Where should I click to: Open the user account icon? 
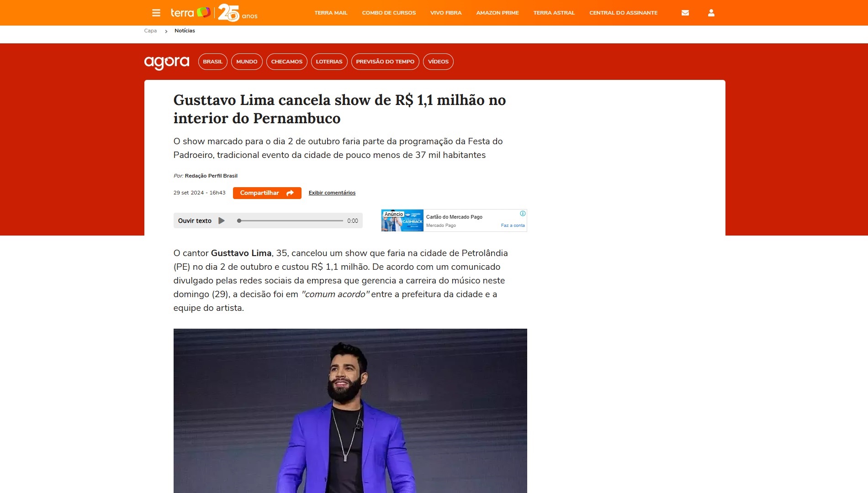pyautogui.click(x=711, y=13)
